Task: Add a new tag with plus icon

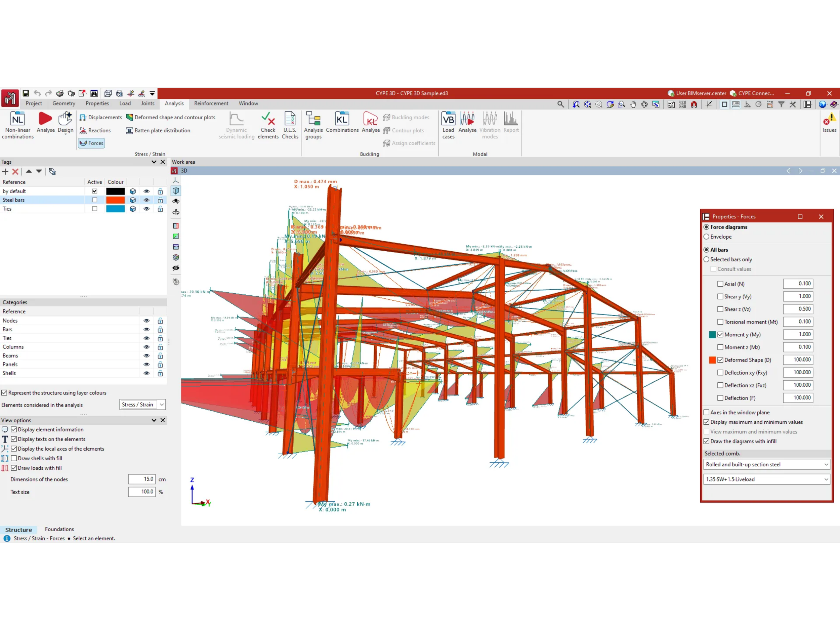Action: pyautogui.click(x=5, y=172)
